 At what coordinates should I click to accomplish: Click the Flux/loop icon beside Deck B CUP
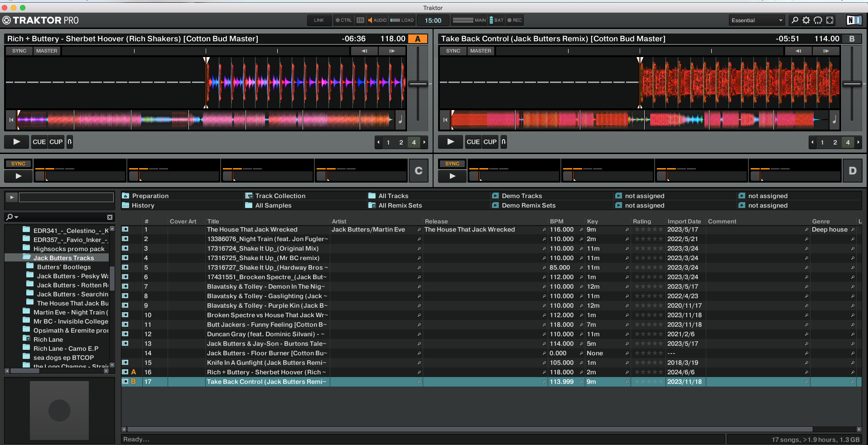click(504, 142)
